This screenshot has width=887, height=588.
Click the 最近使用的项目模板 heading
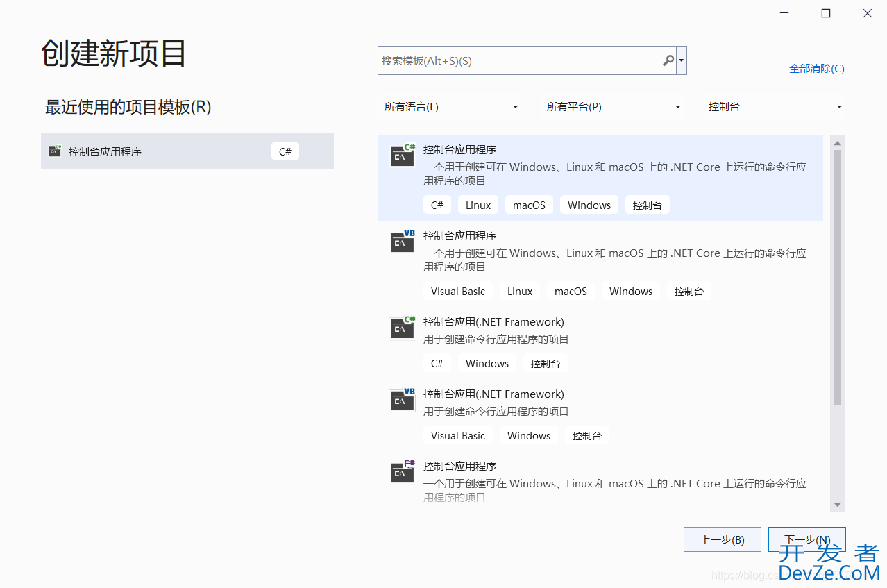click(x=128, y=108)
